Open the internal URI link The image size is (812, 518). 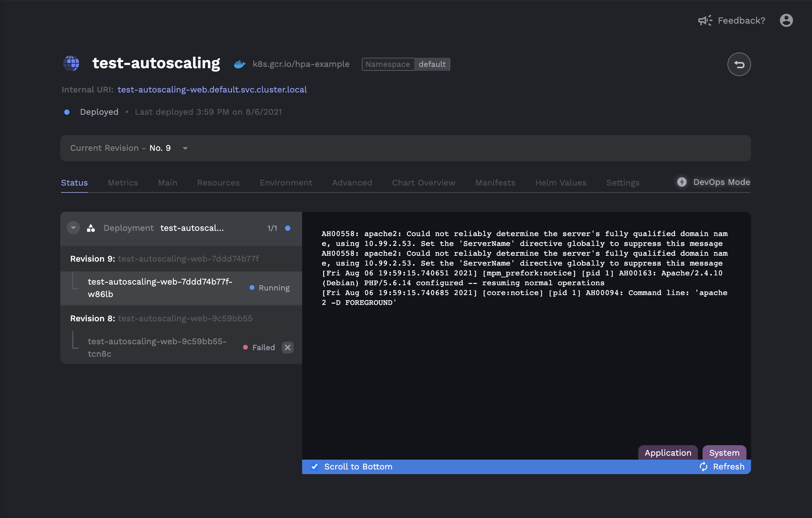[x=212, y=90]
